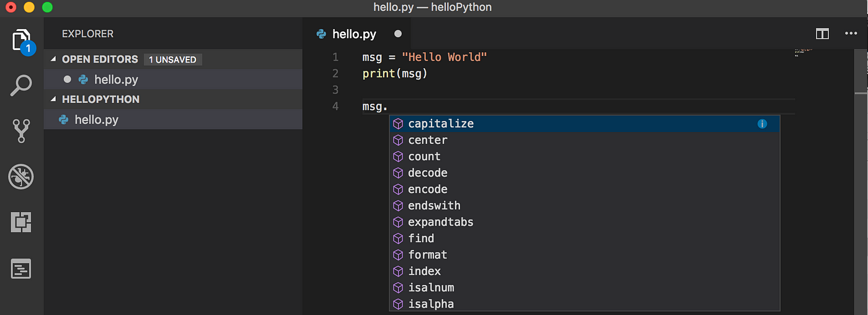Pick endswith in the autocomplete list
Viewport: 868px width, 315px height.
click(584, 206)
